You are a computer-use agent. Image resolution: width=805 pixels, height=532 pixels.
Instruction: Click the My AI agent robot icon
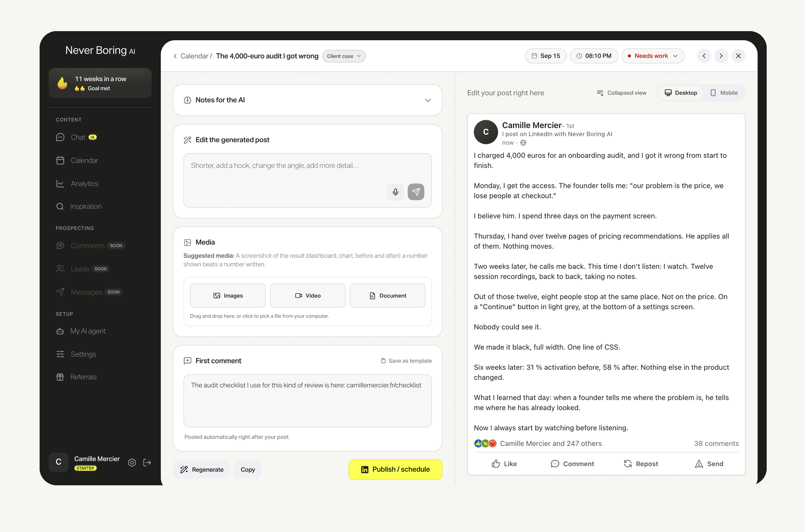point(60,331)
